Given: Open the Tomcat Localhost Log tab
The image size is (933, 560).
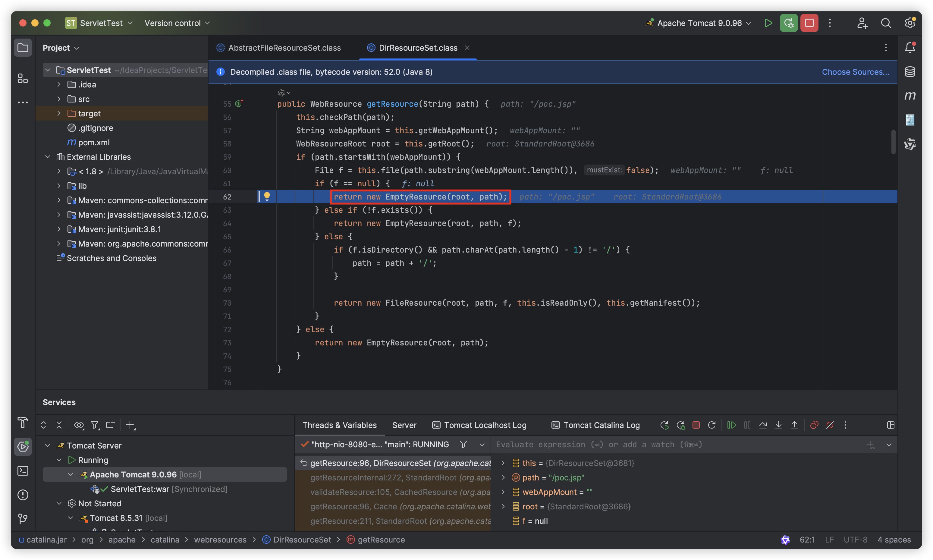Looking at the screenshot, I should tap(479, 425).
